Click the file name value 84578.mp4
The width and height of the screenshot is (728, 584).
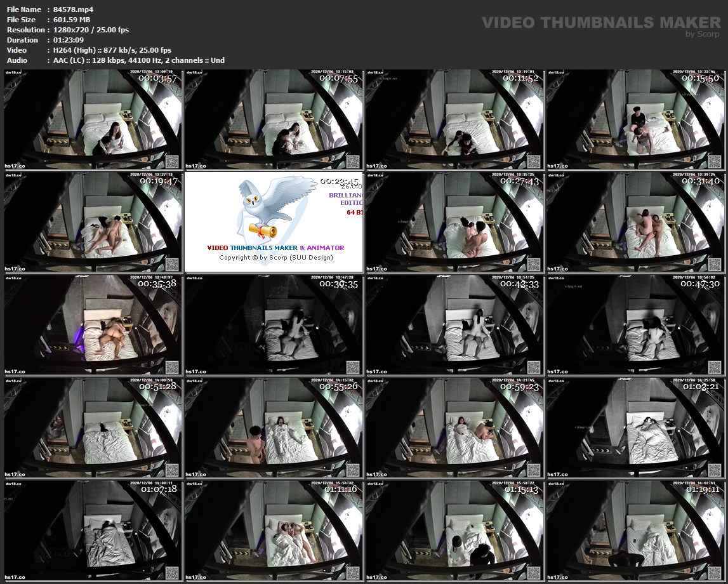[x=73, y=10]
